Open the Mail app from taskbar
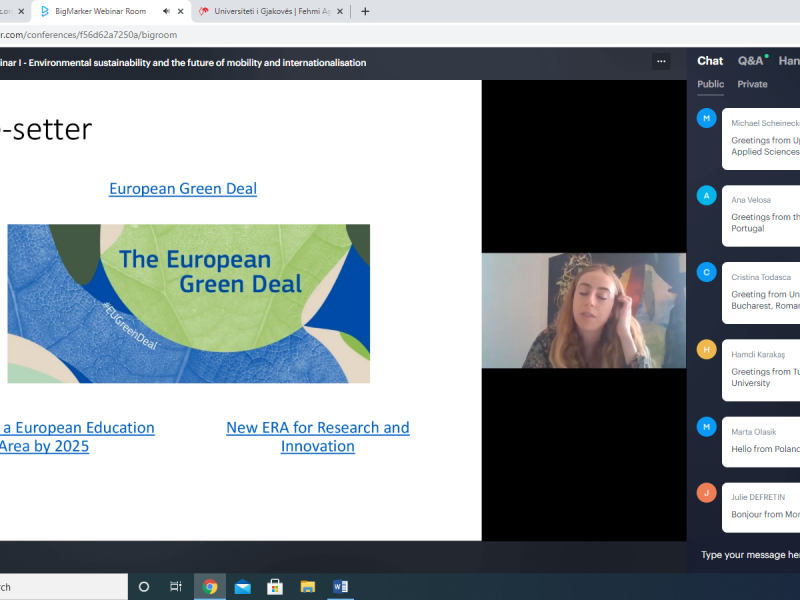Image resolution: width=800 pixels, height=600 pixels. point(242,587)
